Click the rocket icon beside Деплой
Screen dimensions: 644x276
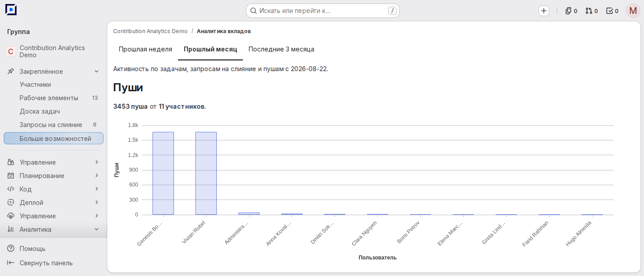click(x=11, y=203)
